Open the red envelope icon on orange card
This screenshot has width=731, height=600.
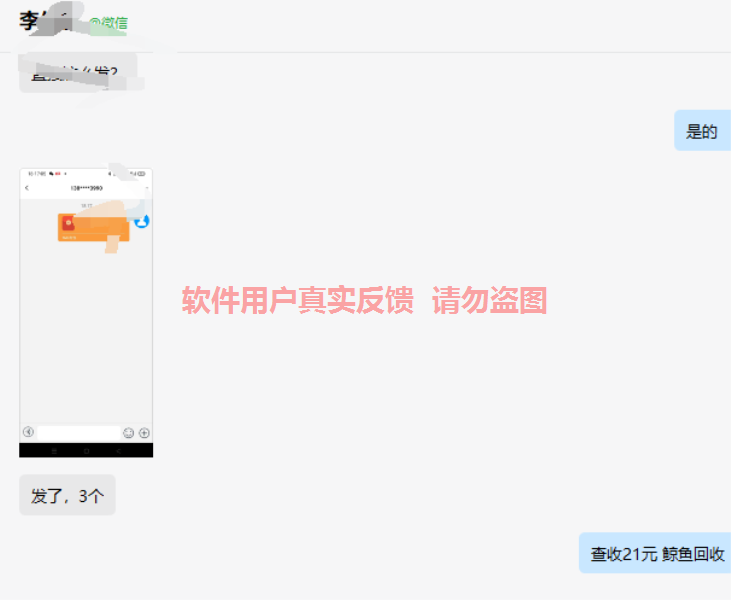pos(69,223)
